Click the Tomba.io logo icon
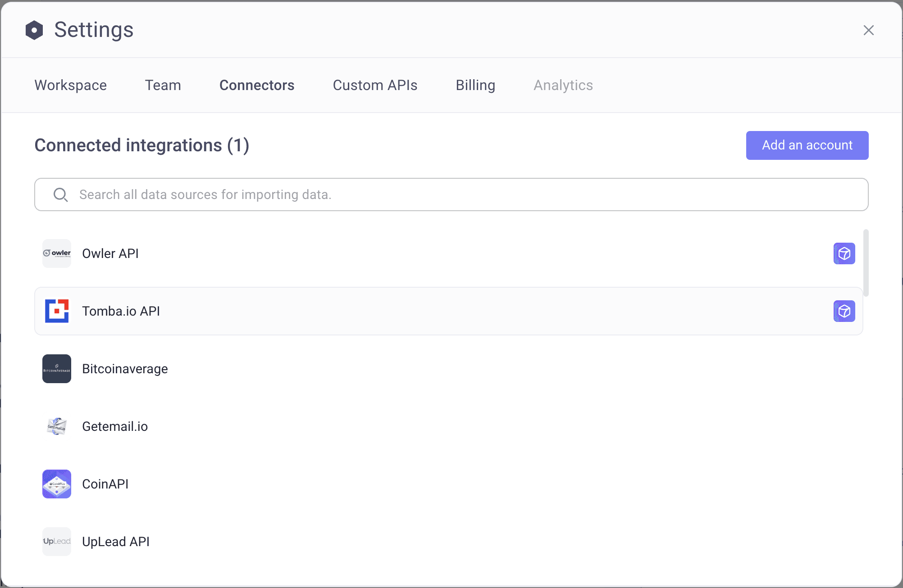This screenshot has height=588, width=903. pos(56,311)
